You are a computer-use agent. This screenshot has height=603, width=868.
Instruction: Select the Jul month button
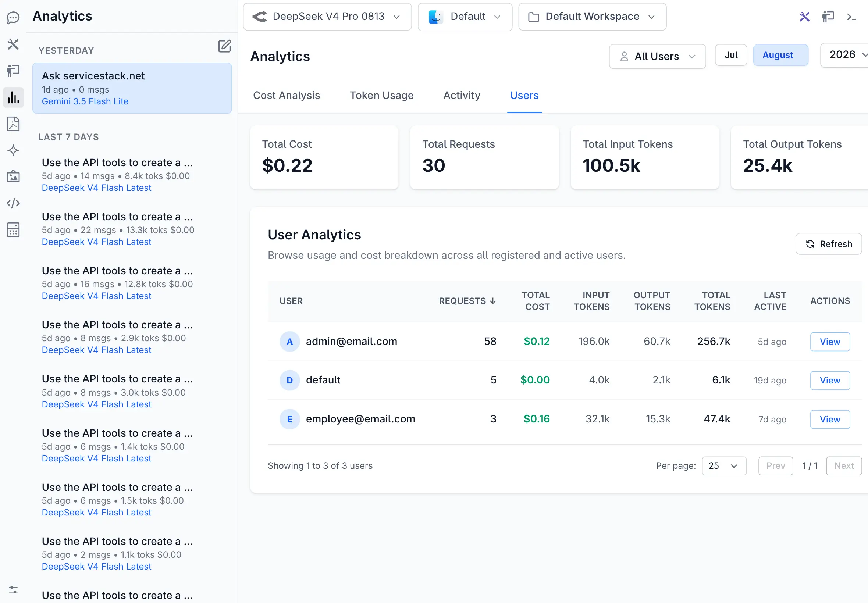point(731,55)
